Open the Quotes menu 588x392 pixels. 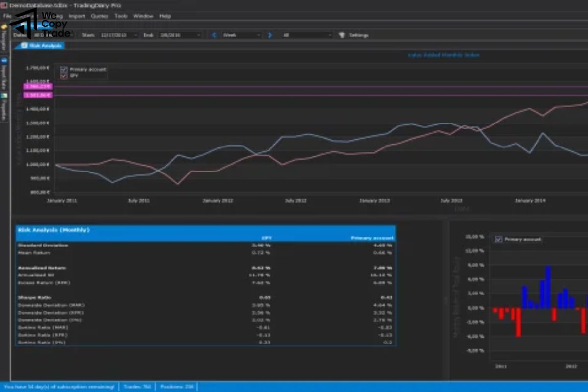(100, 16)
